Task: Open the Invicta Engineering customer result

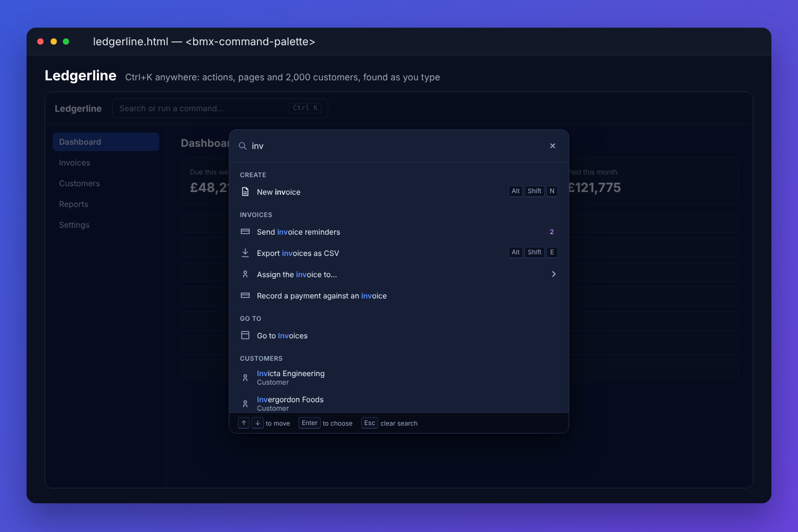Action: coord(399,378)
